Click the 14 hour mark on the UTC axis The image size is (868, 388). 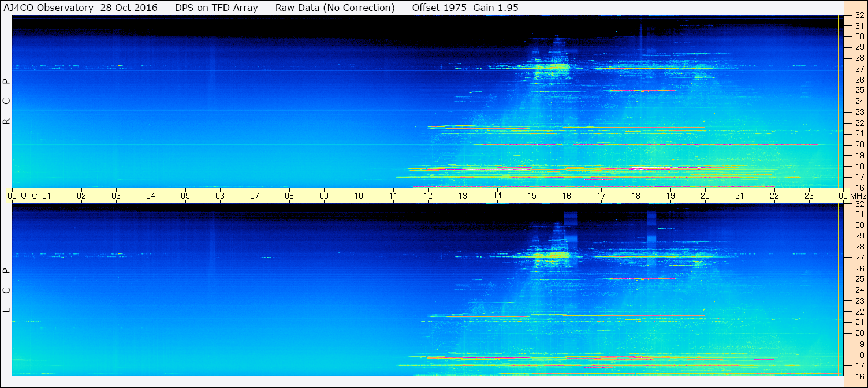tap(497, 196)
